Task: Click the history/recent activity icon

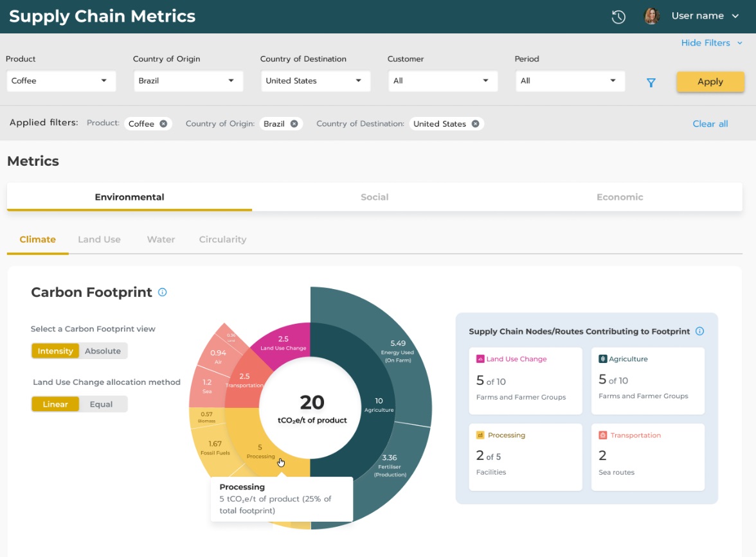Action: [618, 16]
